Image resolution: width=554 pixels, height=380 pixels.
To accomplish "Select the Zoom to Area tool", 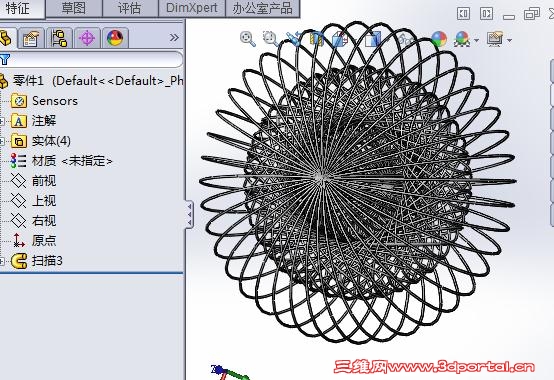I will click(x=271, y=39).
